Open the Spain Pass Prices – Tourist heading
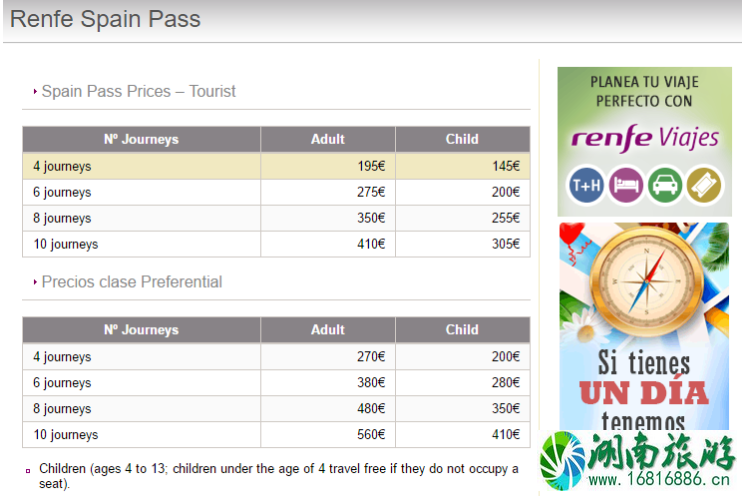Screen dimensions: 742x496 (138, 91)
